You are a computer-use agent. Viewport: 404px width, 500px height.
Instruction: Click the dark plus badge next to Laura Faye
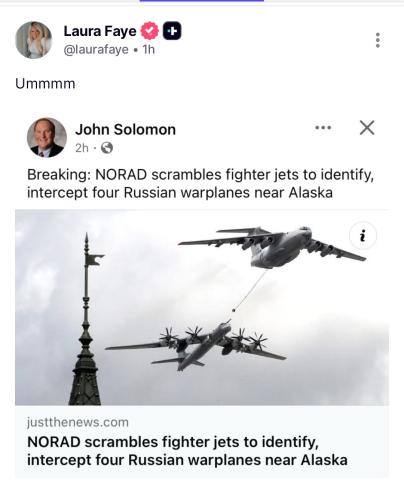pos(172,31)
